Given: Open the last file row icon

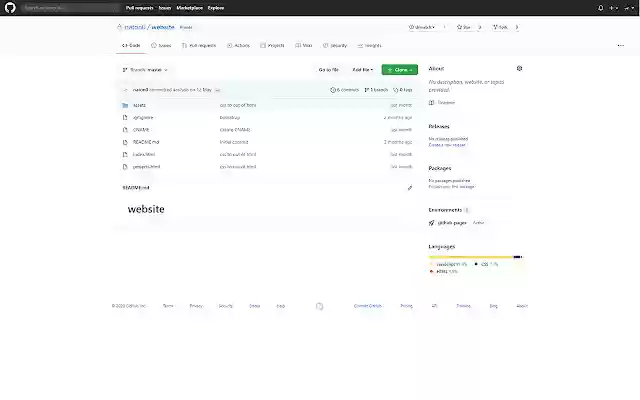Looking at the screenshot, I should click(x=125, y=167).
